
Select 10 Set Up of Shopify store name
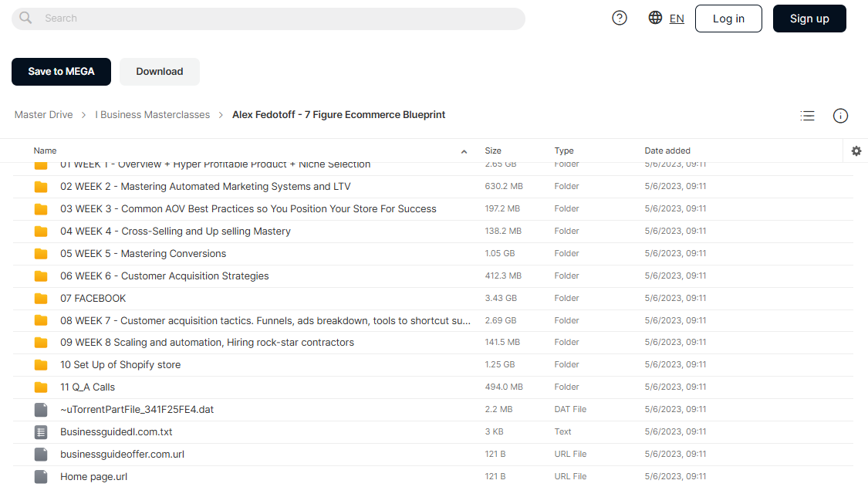point(120,364)
